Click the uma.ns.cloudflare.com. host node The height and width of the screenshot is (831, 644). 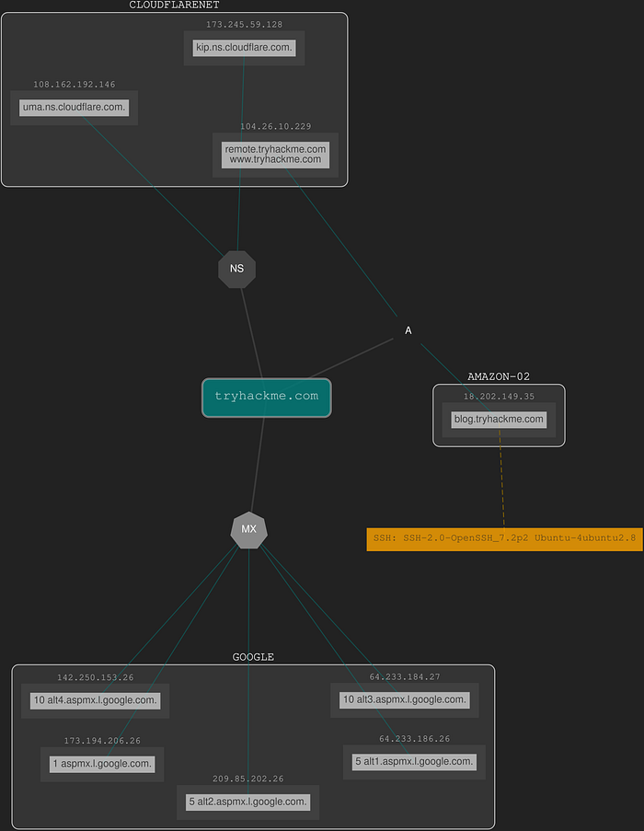point(75,108)
